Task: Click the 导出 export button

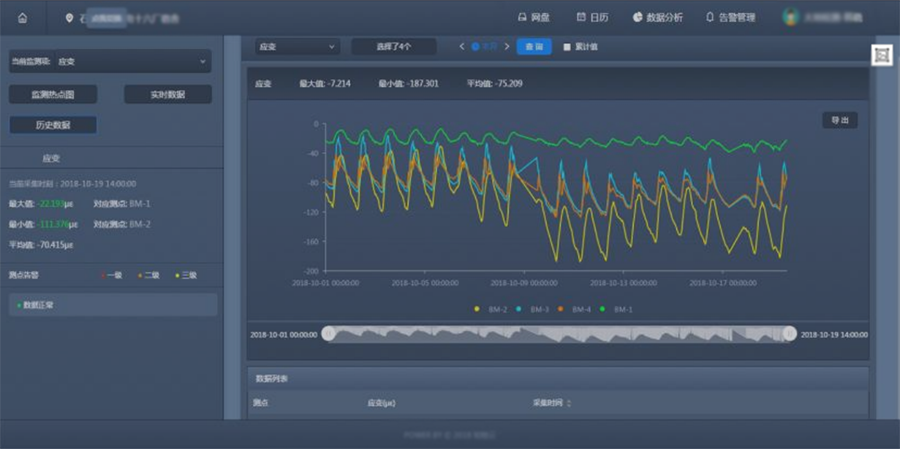Action: [x=839, y=120]
